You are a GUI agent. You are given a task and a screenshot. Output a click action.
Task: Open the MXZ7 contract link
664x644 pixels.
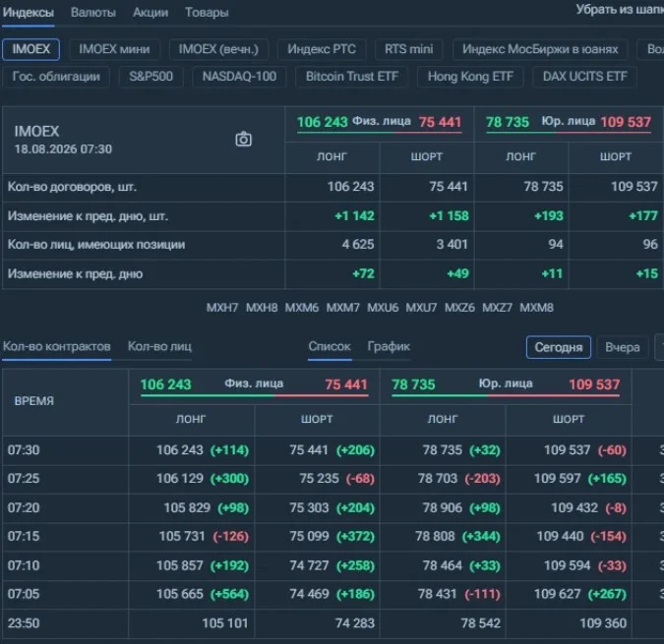(x=497, y=308)
